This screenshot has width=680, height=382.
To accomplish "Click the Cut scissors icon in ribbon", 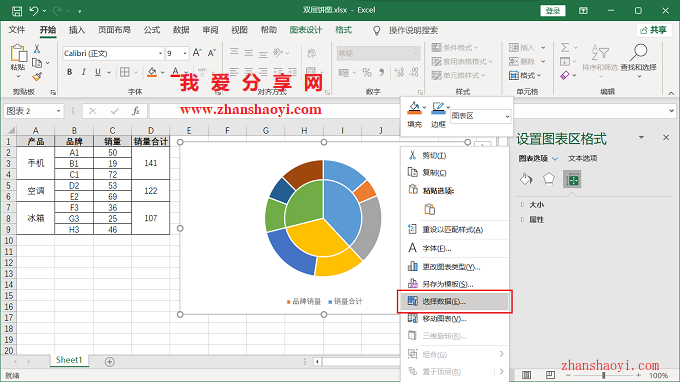I will coord(37,49).
